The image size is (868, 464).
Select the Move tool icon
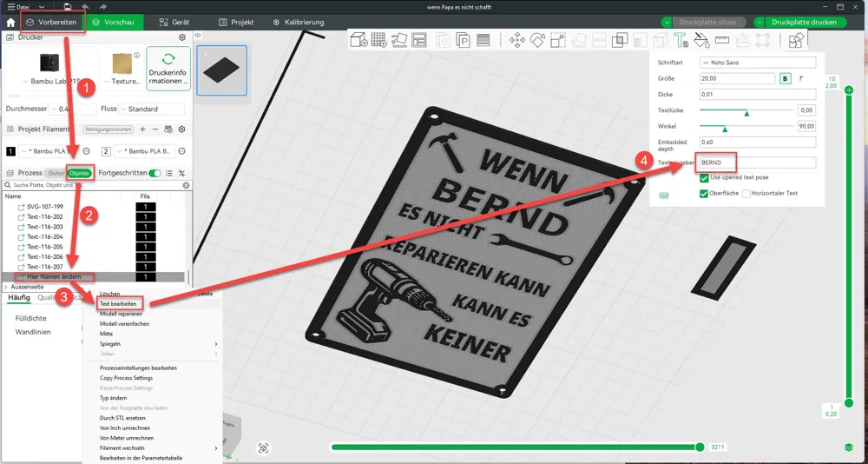coord(517,40)
